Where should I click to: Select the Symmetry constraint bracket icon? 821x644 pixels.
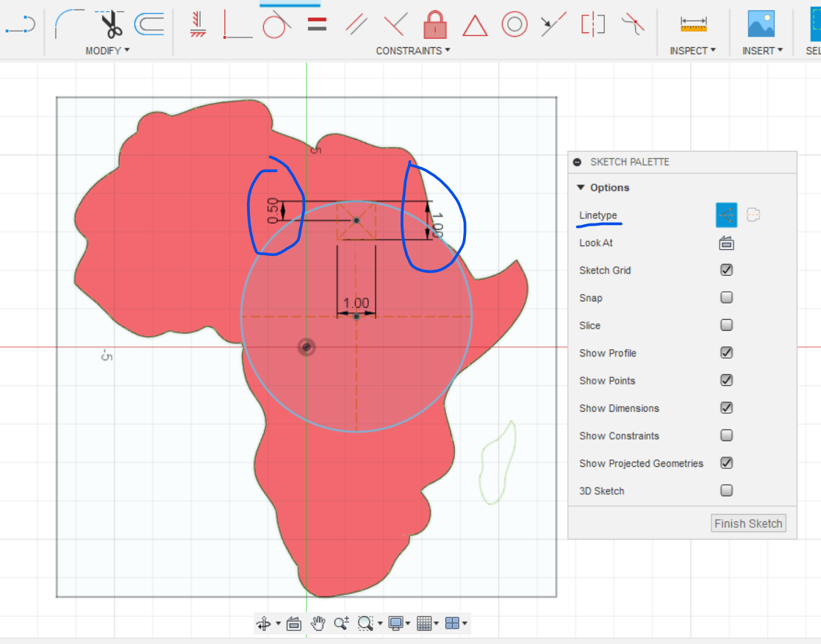(x=592, y=23)
